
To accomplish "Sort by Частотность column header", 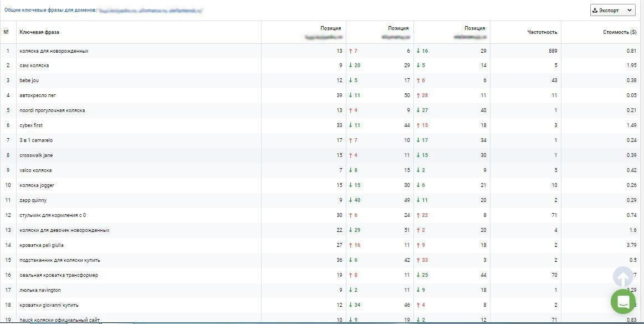I will 542,32.
